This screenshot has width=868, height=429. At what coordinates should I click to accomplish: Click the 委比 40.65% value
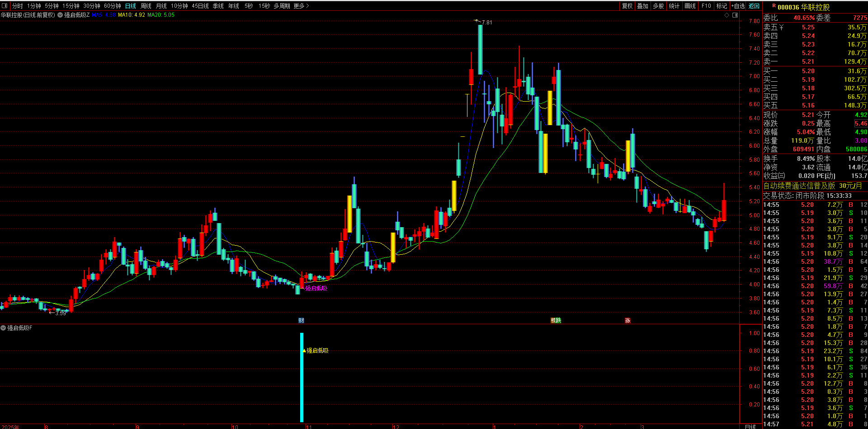point(804,18)
